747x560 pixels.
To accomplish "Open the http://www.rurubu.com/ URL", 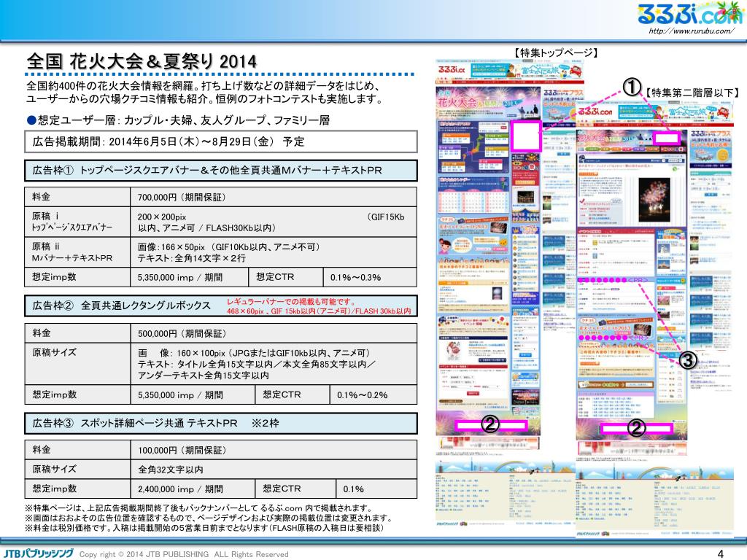I will point(692,31).
